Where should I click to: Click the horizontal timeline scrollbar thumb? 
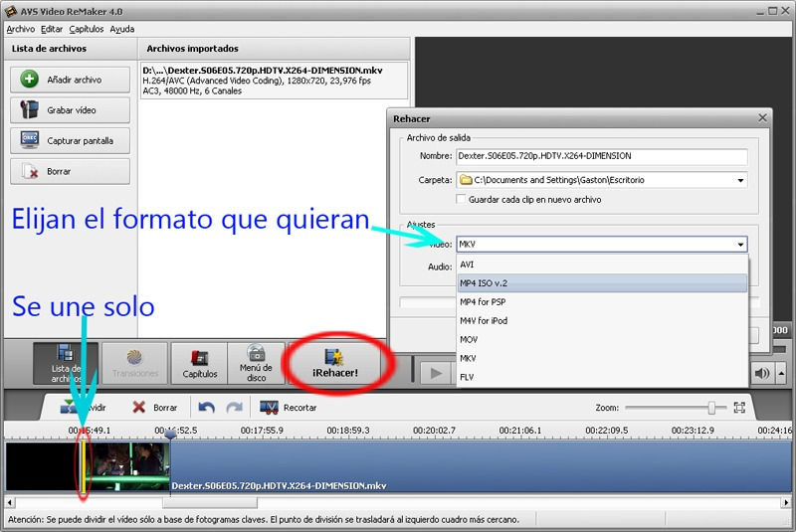click(210, 502)
